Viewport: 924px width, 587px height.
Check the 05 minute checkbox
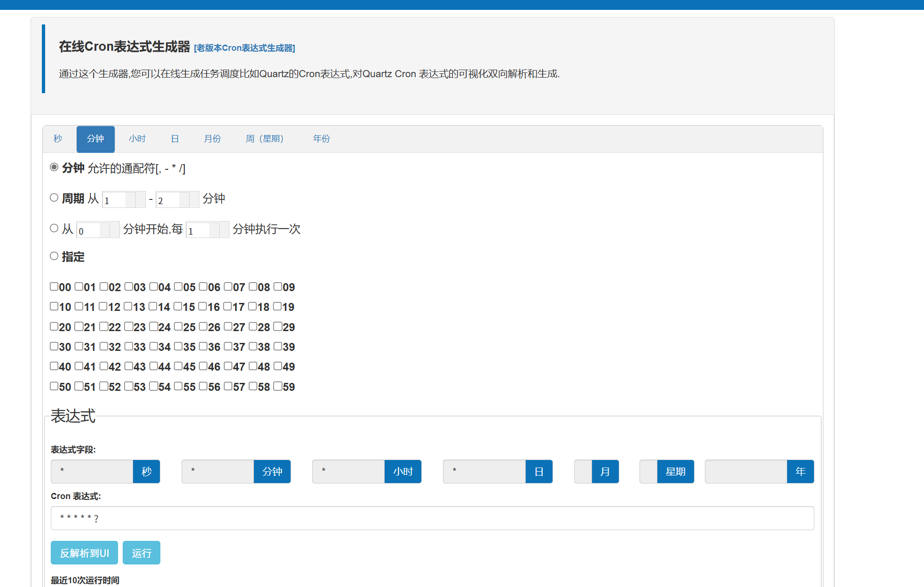(178, 287)
